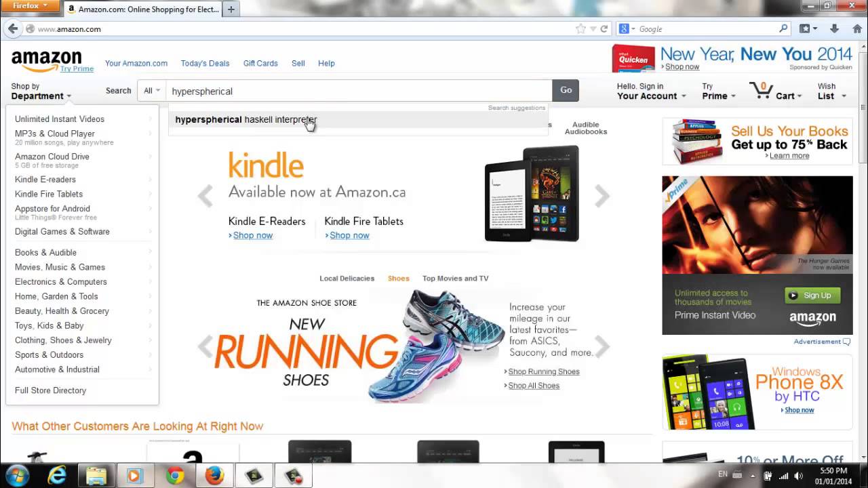This screenshot has height=488, width=868.
Task: Open the Gift Cards link
Action: [260, 63]
